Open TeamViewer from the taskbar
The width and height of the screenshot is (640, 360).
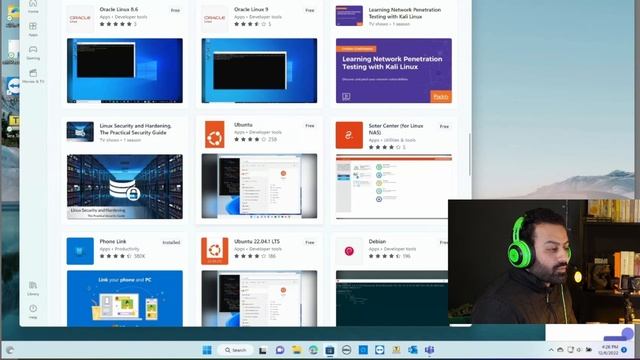click(380, 350)
